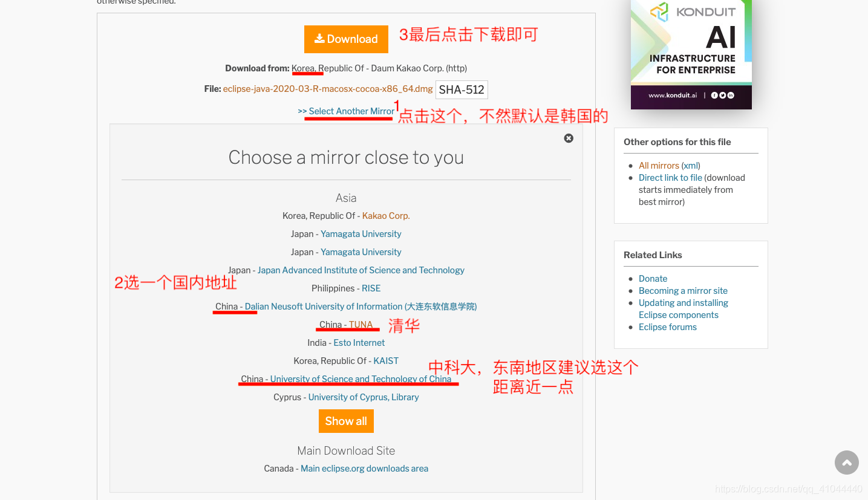Click Direct link to file

coord(670,178)
